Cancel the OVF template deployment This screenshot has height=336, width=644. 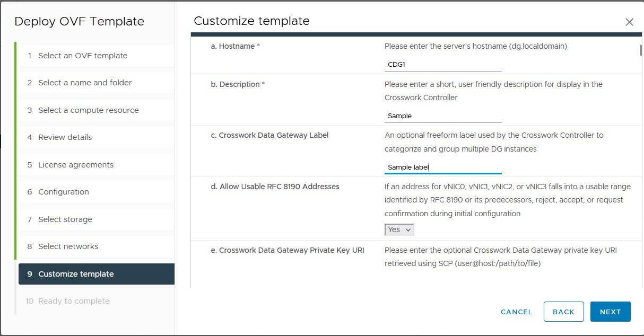click(516, 312)
